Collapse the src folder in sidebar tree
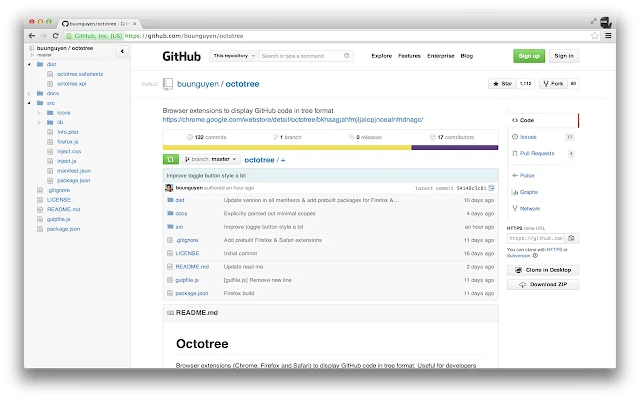Image resolution: width=640 pixels, height=400 pixels. click(29, 103)
